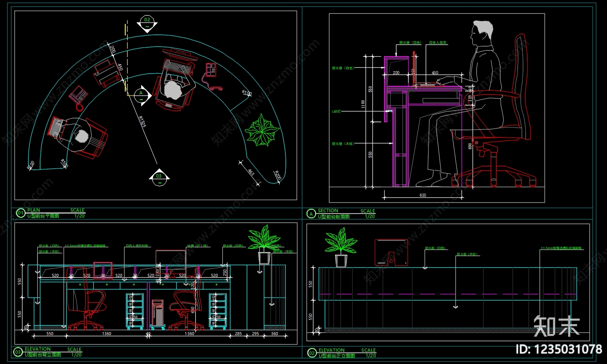Click the 白色人造石 label in the section view
This screenshot has width=607, height=364.
[438, 43]
